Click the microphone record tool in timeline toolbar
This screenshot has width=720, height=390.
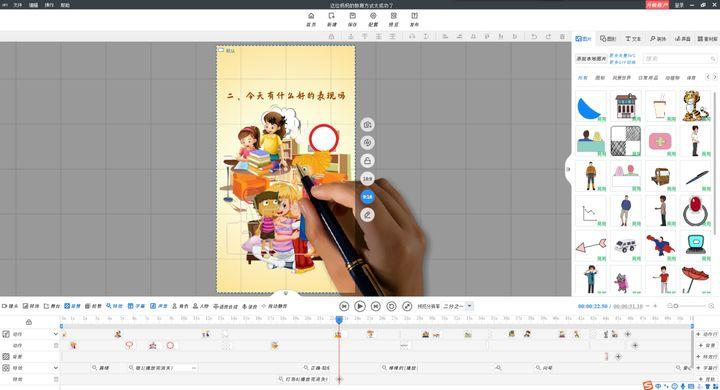point(249,306)
